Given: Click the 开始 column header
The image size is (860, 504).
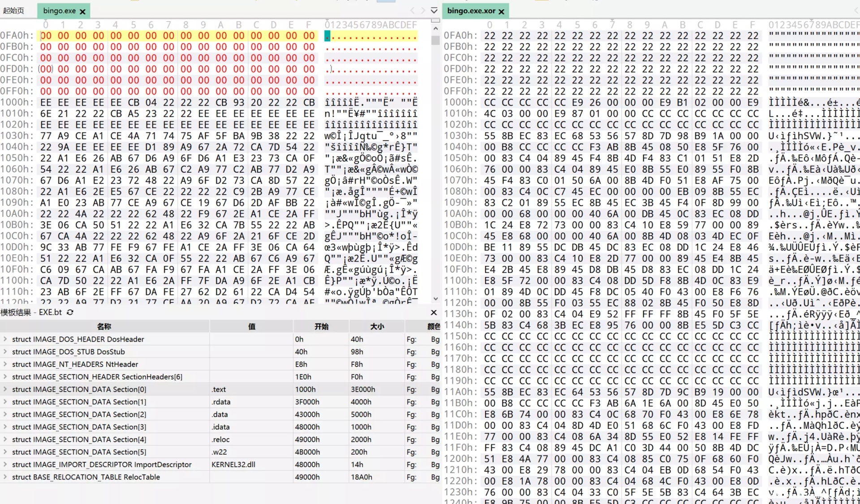Looking at the screenshot, I should coord(321,327).
